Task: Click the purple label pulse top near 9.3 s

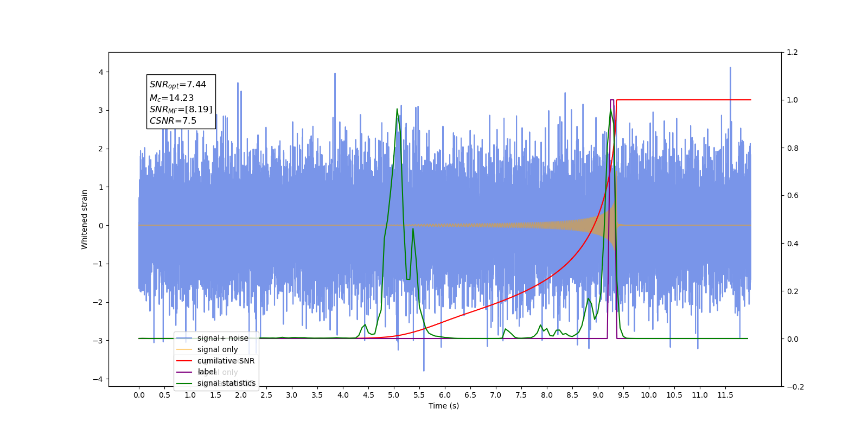Action: tap(612, 100)
